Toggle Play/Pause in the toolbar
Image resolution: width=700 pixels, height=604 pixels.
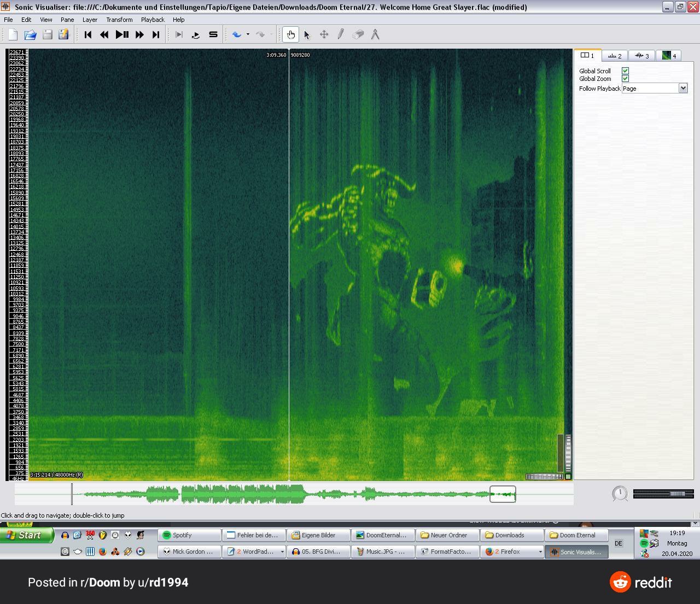click(x=122, y=34)
